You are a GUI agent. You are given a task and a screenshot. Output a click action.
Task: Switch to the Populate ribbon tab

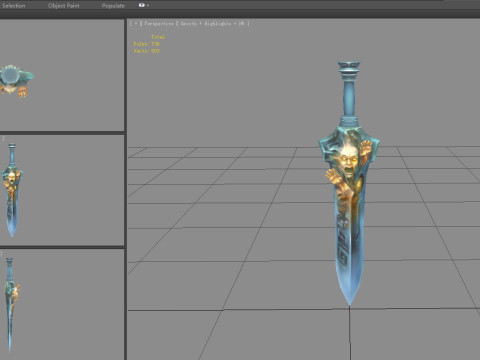coord(113,6)
